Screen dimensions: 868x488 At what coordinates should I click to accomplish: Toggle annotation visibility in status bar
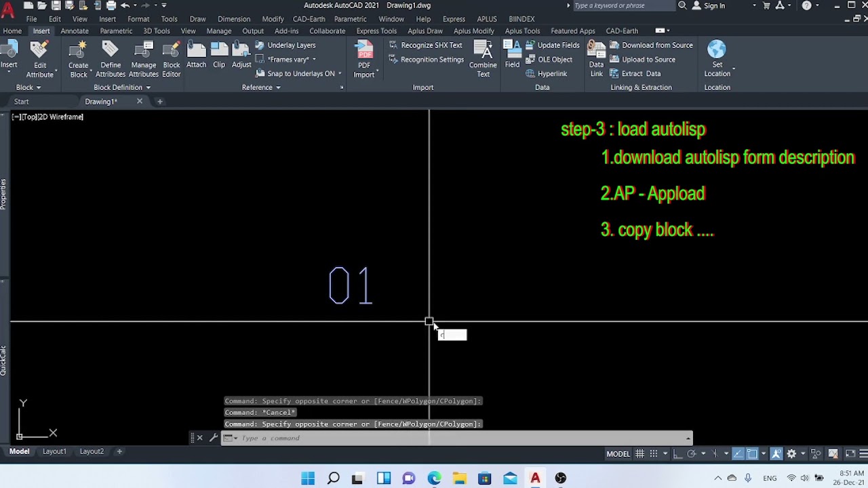(776, 453)
